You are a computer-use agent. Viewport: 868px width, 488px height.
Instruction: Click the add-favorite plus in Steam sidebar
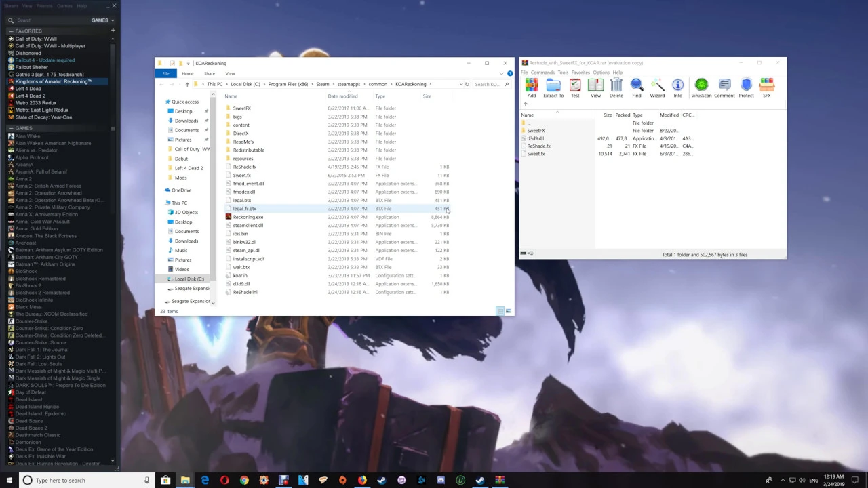[113, 30]
